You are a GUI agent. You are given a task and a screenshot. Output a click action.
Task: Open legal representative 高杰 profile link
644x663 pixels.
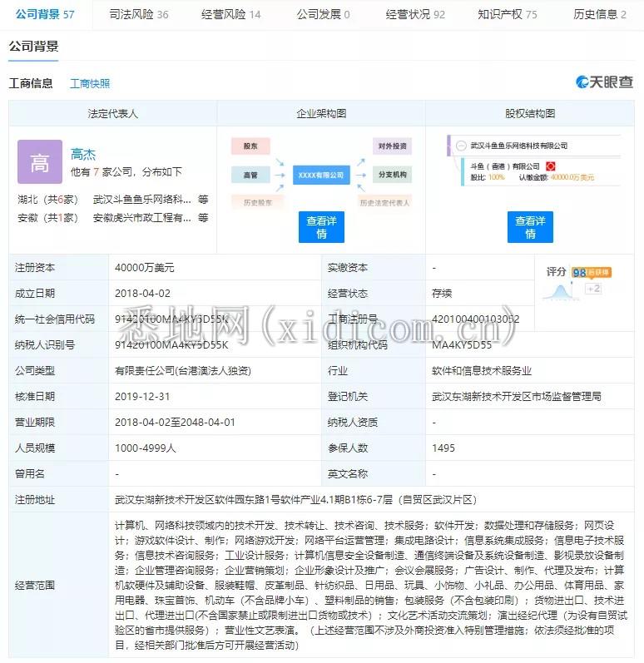pos(83,154)
